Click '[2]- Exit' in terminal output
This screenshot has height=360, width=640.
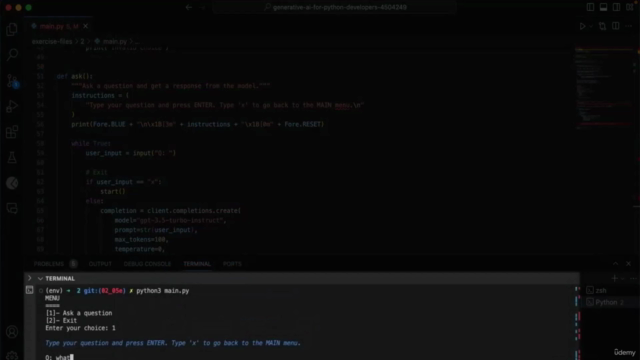tap(61, 320)
